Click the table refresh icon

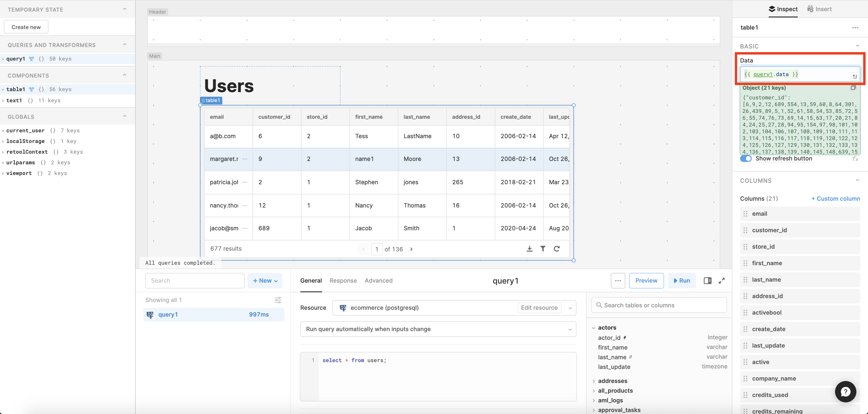coord(557,249)
